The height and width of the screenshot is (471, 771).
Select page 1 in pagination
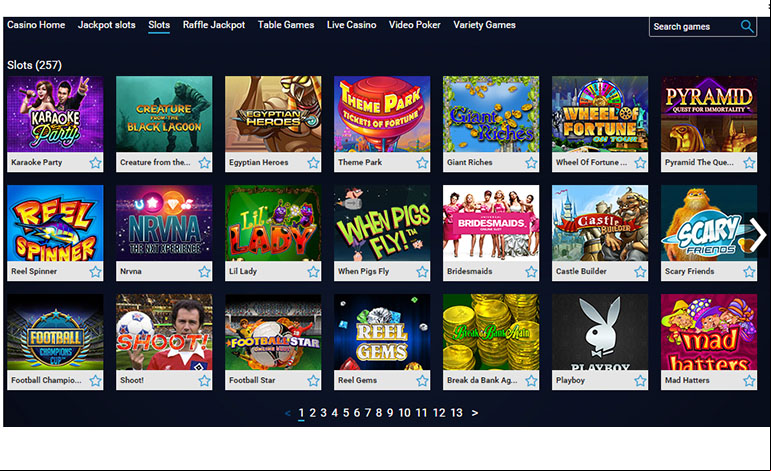click(x=301, y=413)
